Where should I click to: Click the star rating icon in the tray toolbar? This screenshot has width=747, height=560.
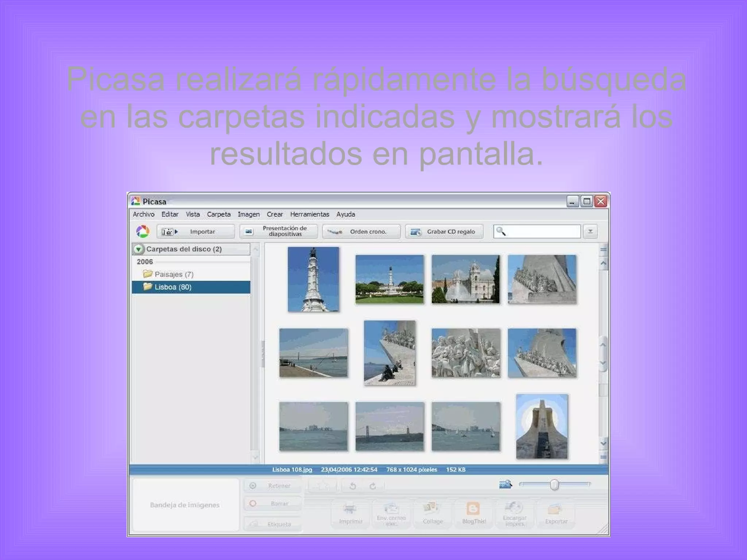tap(322, 486)
